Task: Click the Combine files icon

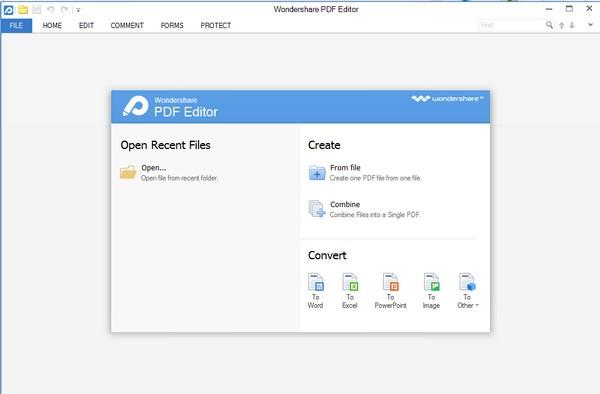Action: (x=317, y=209)
